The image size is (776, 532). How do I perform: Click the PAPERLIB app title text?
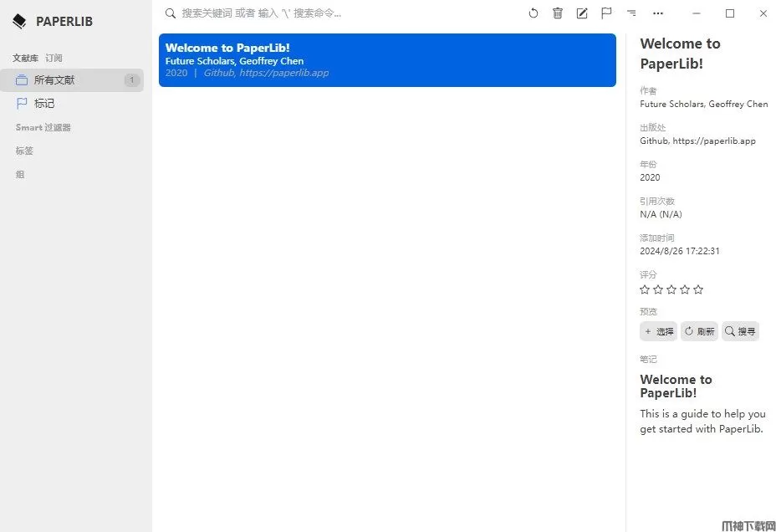click(64, 21)
